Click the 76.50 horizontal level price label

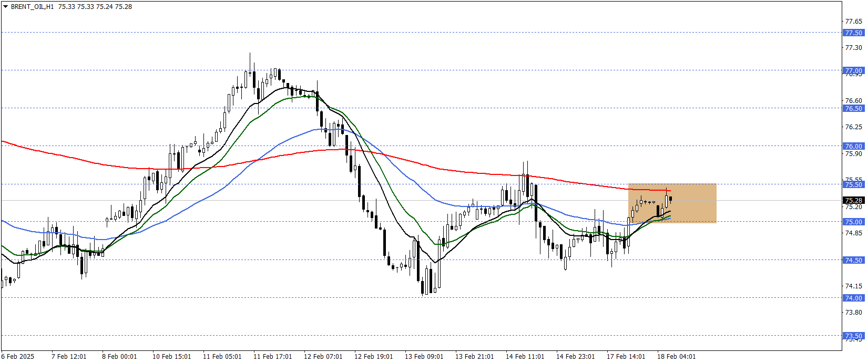[853, 108]
